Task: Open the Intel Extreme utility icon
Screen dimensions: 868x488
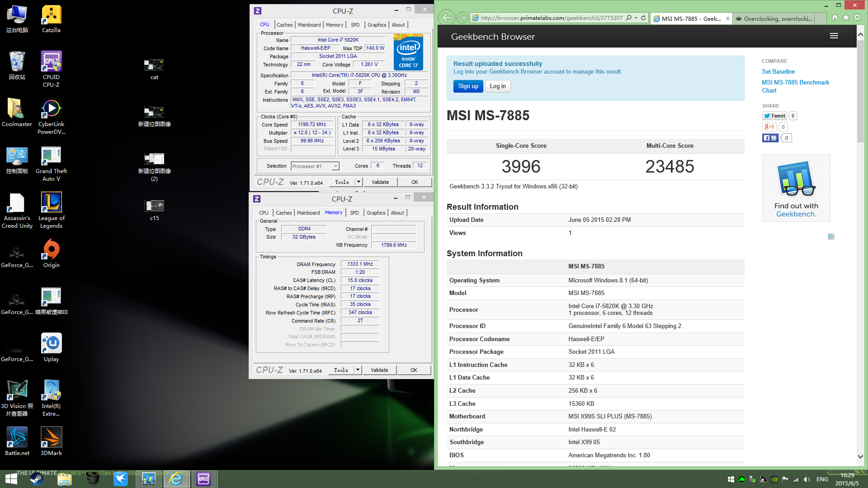Action: pyautogui.click(x=51, y=398)
